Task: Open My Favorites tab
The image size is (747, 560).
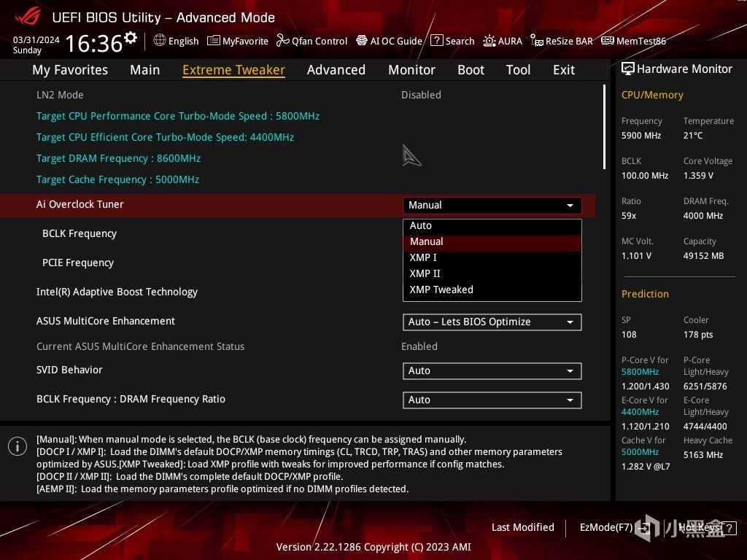Action: (70, 70)
